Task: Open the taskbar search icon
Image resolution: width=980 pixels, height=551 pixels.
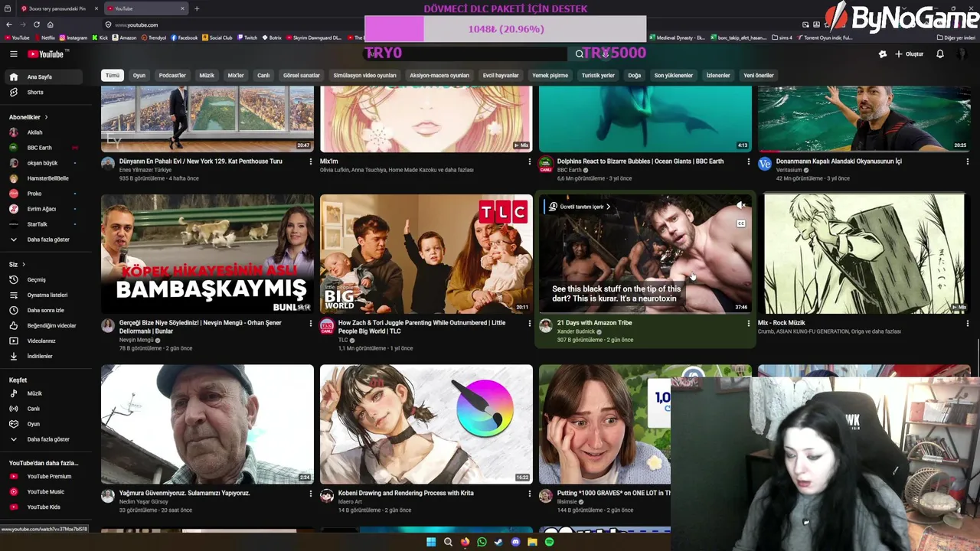Action: tap(448, 542)
